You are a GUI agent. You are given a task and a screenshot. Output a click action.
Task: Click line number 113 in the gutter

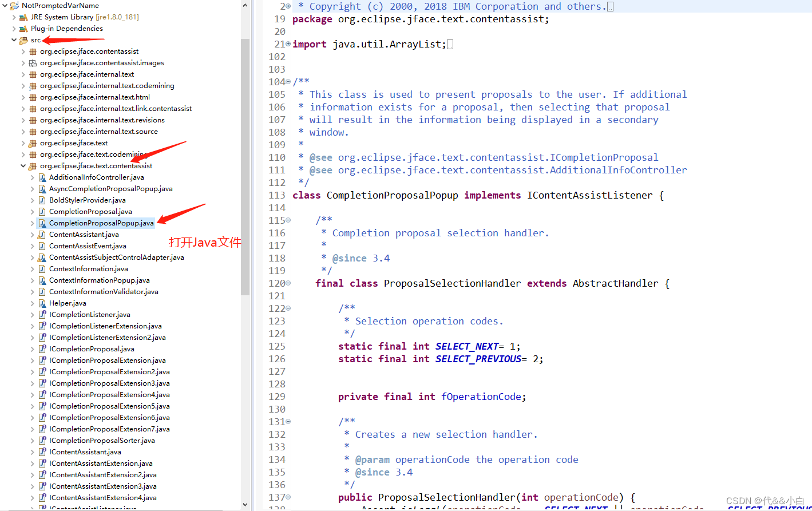(x=277, y=195)
